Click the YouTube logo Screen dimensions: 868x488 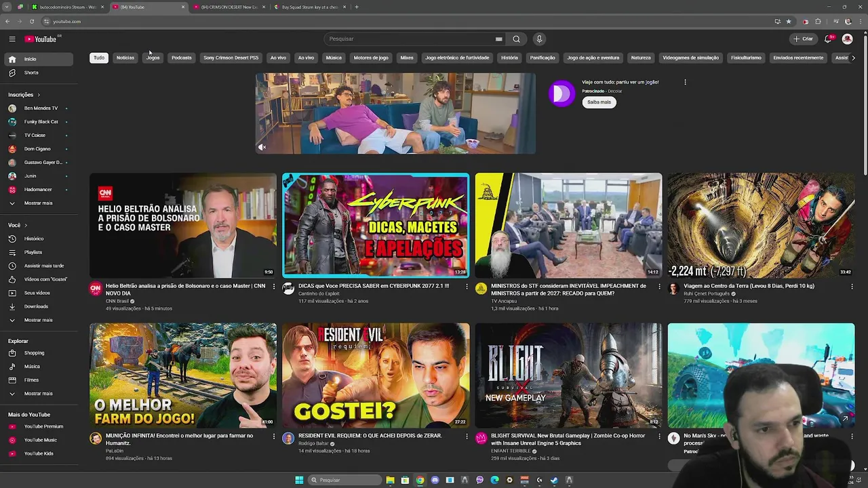pos(41,39)
